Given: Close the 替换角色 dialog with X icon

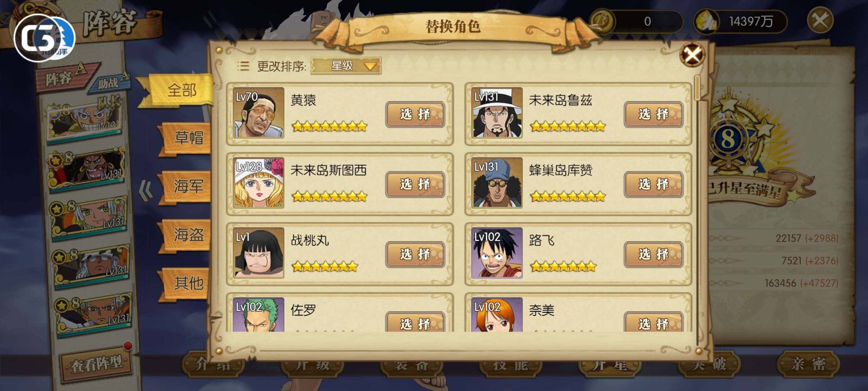Looking at the screenshot, I should pyautogui.click(x=692, y=55).
